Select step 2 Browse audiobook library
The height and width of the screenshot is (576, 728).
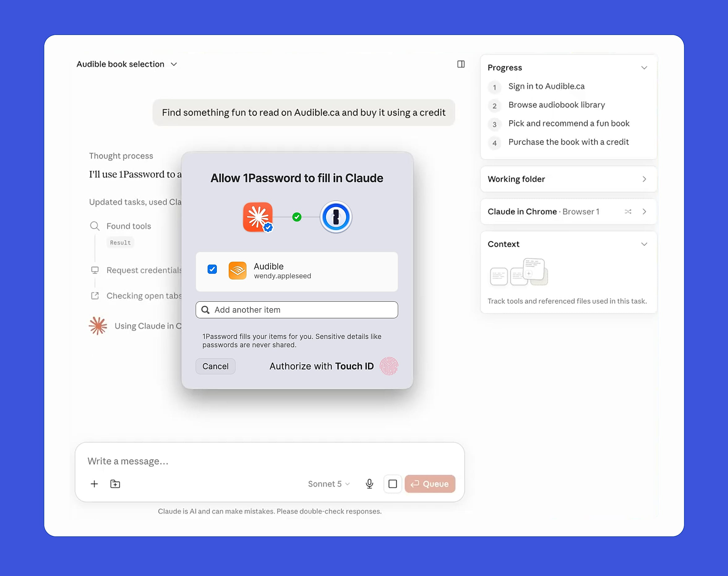557,105
